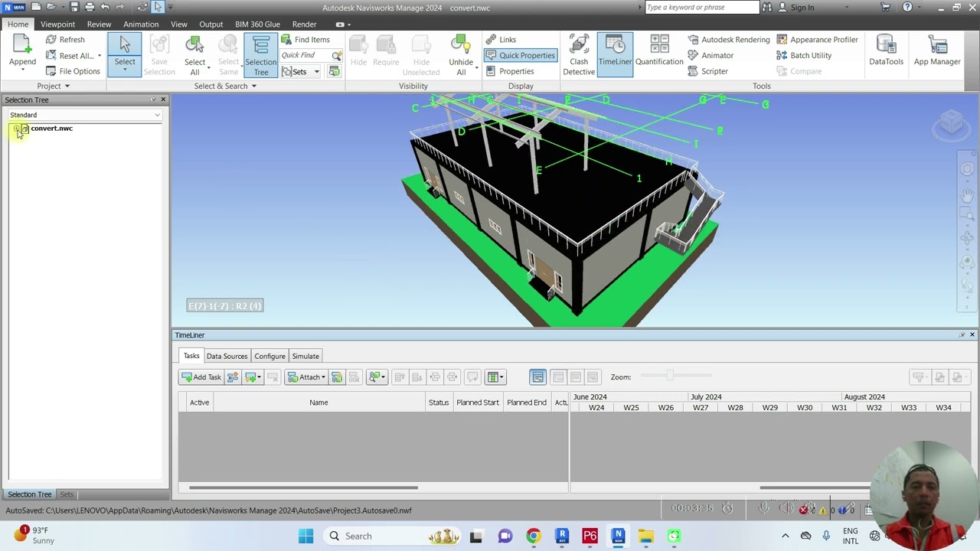Click Undo in quick access toolbar
980x551 pixels.
click(x=105, y=7)
